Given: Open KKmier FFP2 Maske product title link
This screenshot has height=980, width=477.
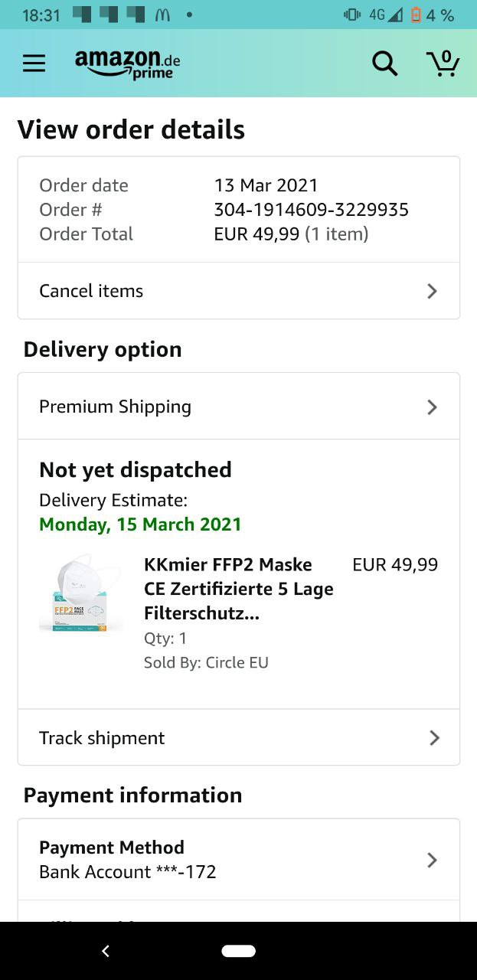Looking at the screenshot, I should 238,589.
